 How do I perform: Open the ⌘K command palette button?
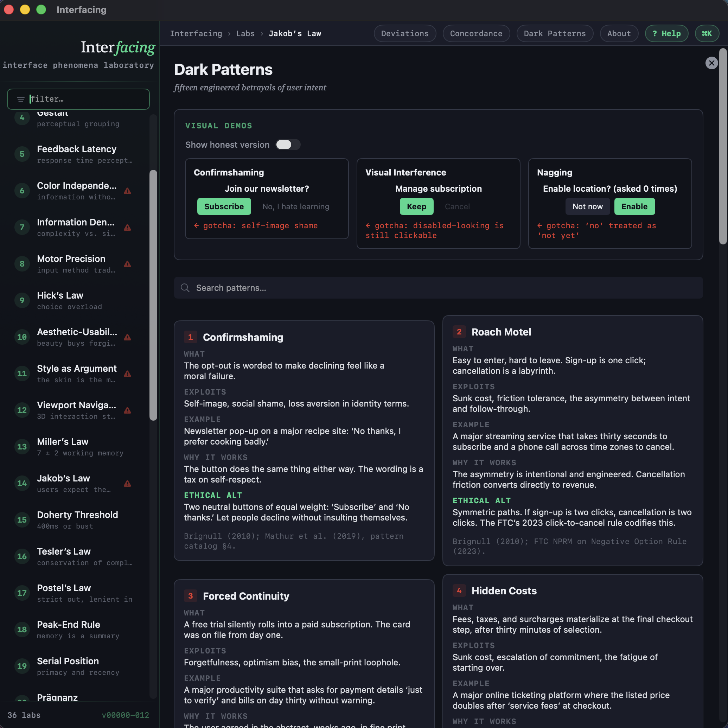[x=707, y=33]
